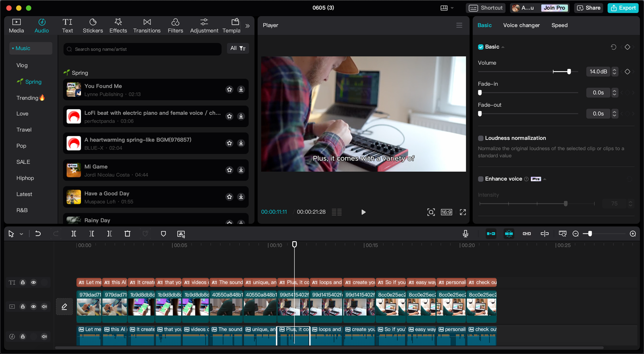Open the Shortcut panel
Viewport: 644px width, 354px height.
pyautogui.click(x=486, y=8)
